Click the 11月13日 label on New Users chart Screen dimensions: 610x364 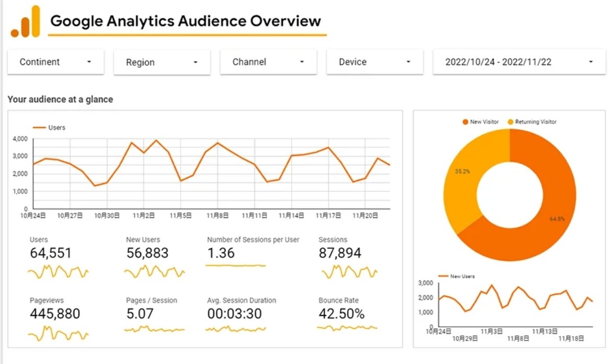point(545,331)
